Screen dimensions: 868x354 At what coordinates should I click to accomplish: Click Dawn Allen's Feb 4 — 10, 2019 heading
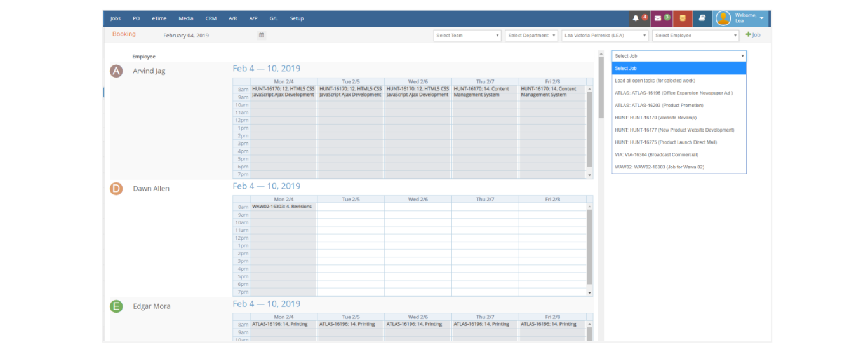(x=267, y=186)
